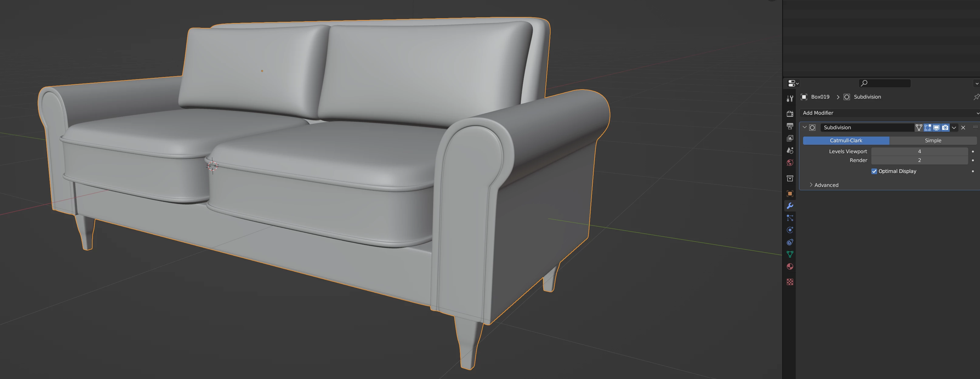The width and height of the screenshot is (980, 379).
Task: Open the Tool properties tab
Action: tap(790, 99)
